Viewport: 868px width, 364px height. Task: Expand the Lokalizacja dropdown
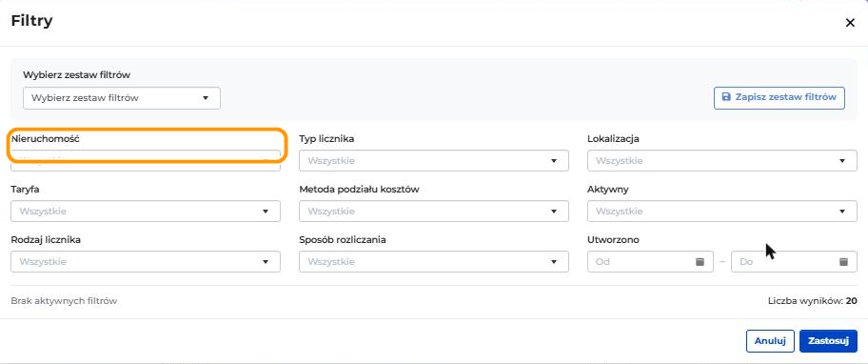[721, 161]
